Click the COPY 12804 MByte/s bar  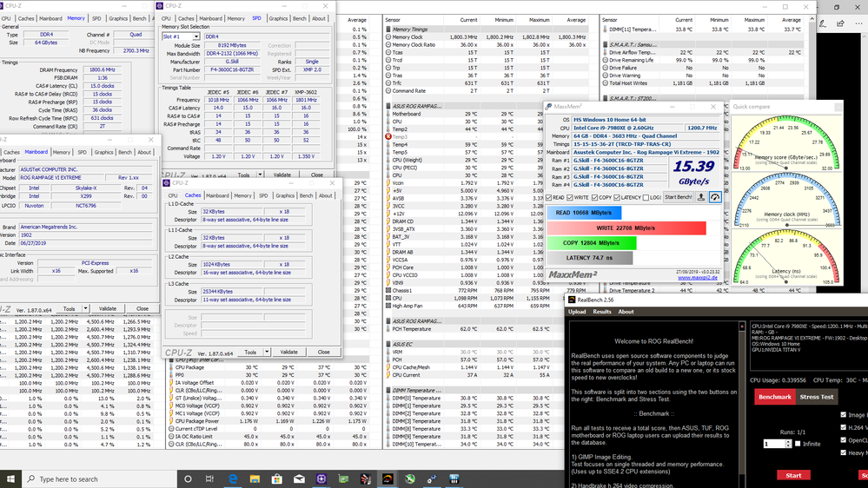(x=591, y=243)
